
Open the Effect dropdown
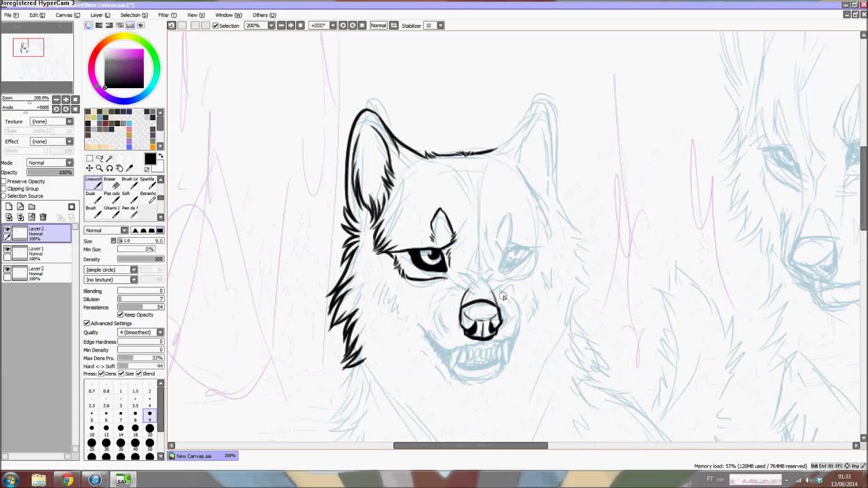pos(52,142)
